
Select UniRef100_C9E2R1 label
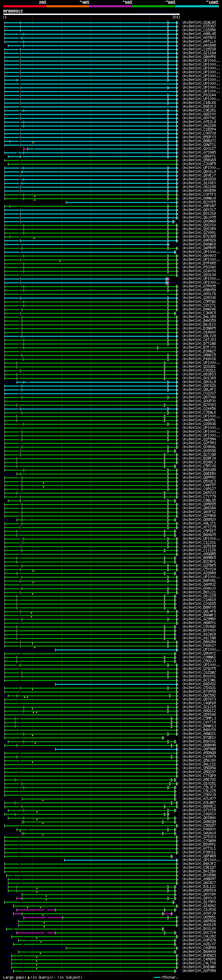pos(199,110)
